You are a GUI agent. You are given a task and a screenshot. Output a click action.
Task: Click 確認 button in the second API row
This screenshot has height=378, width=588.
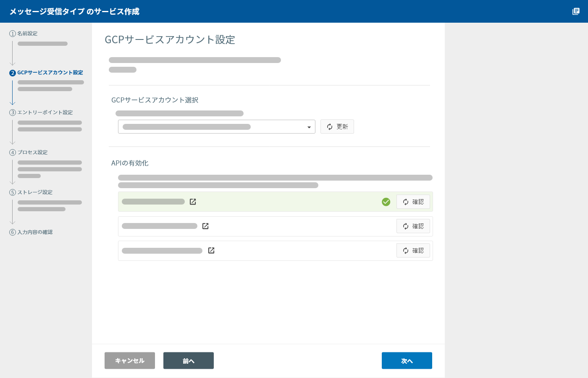413,226
